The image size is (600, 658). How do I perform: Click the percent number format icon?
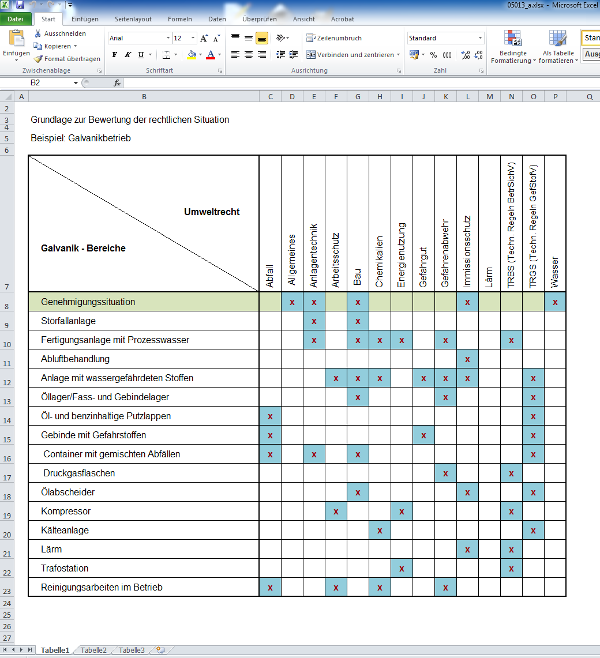click(x=432, y=55)
